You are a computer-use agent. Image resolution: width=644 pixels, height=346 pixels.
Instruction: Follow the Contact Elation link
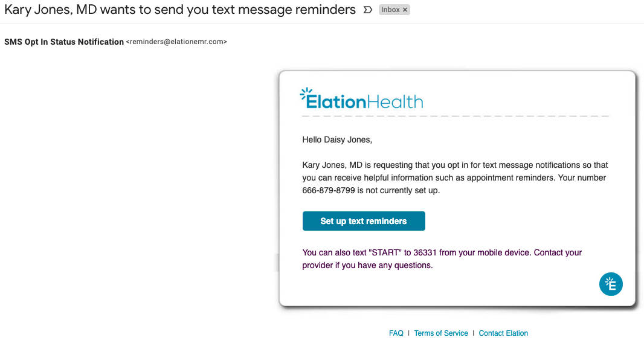(x=503, y=333)
